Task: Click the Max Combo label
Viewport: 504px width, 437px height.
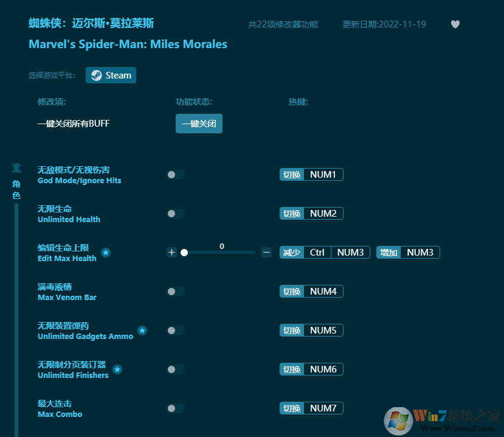Action: [60, 414]
